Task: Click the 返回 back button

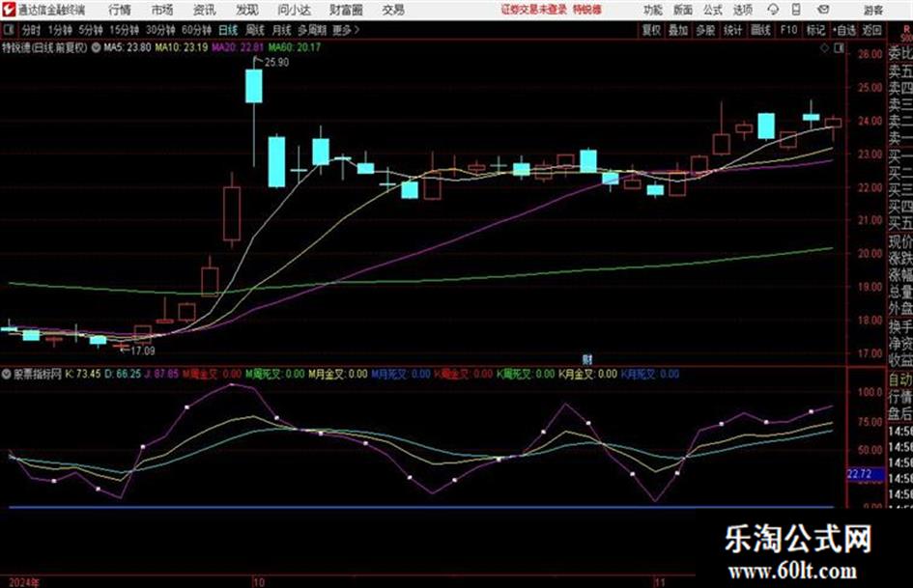Action: click(871, 30)
